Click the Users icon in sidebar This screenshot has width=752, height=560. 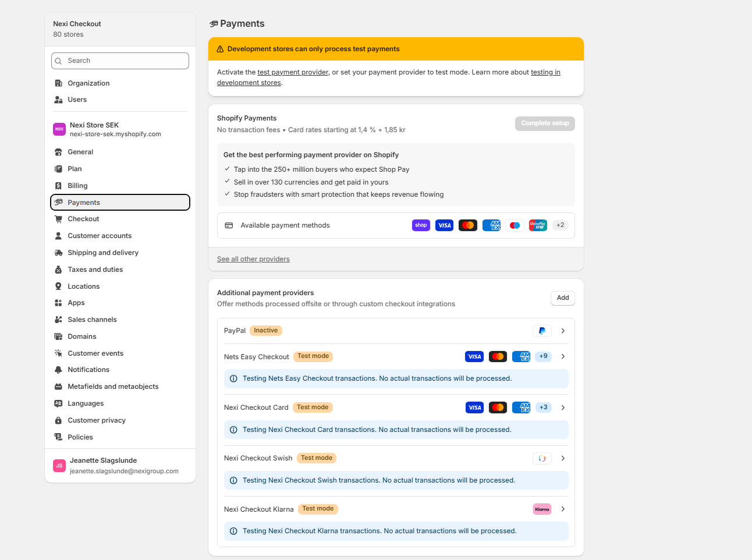pos(58,100)
